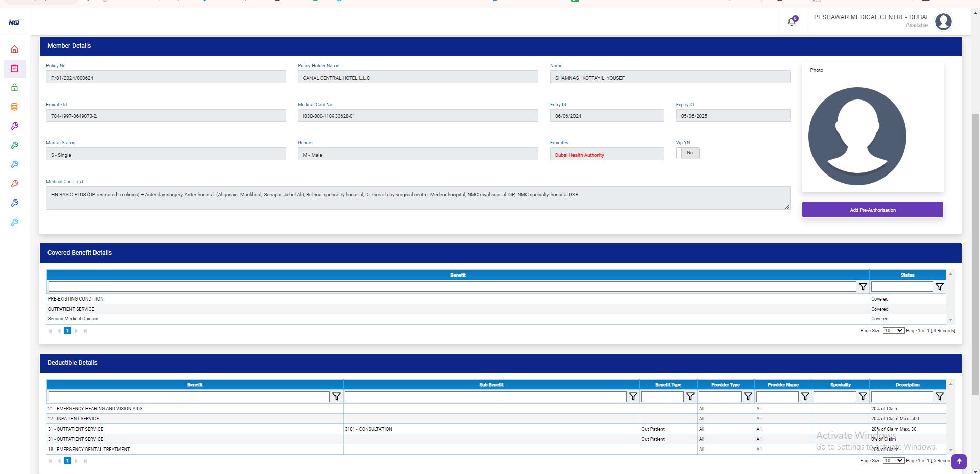The height and width of the screenshot is (474, 980).
Task: Click filter icon for deductible Description column
Action: click(x=939, y=396)
